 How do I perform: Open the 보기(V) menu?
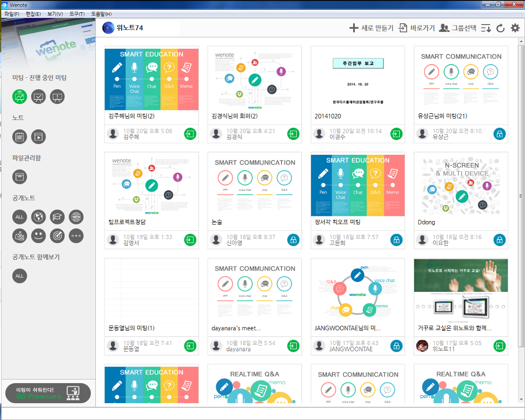(x=55, y=14)
